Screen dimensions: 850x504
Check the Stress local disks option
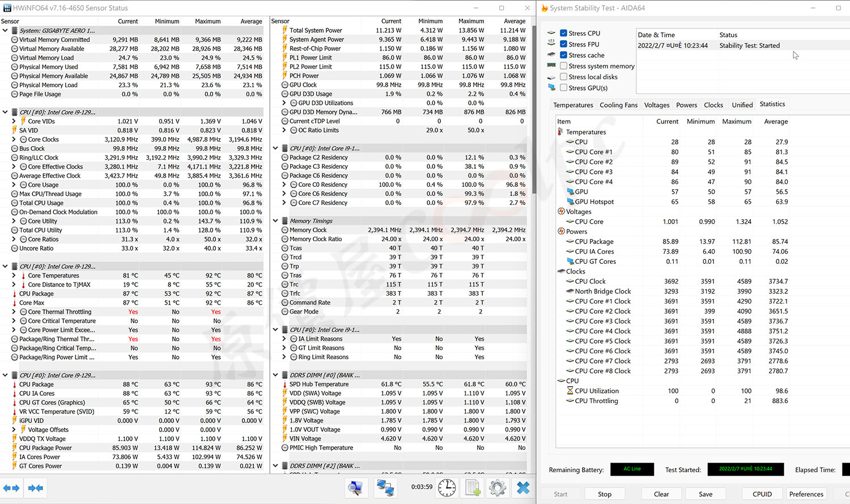(x=563, y=77)
